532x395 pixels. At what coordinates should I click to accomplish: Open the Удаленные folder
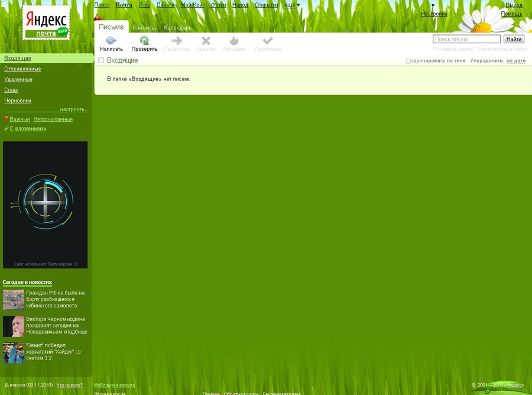[x=18, y=79]
